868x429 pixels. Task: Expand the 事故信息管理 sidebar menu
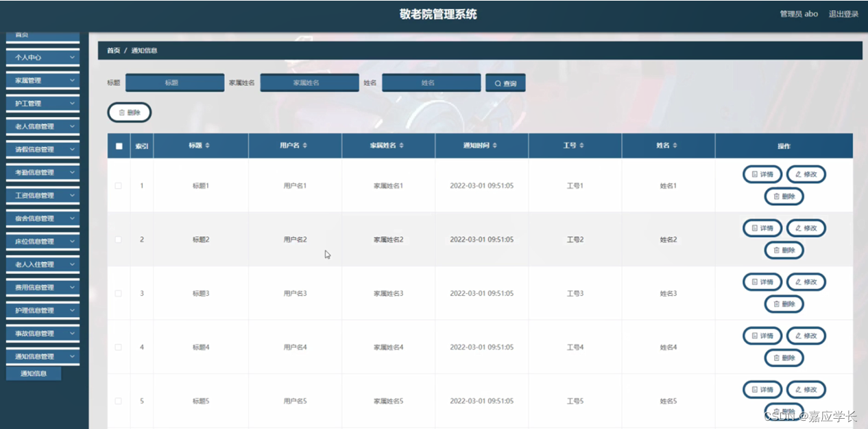click(43, 334)
